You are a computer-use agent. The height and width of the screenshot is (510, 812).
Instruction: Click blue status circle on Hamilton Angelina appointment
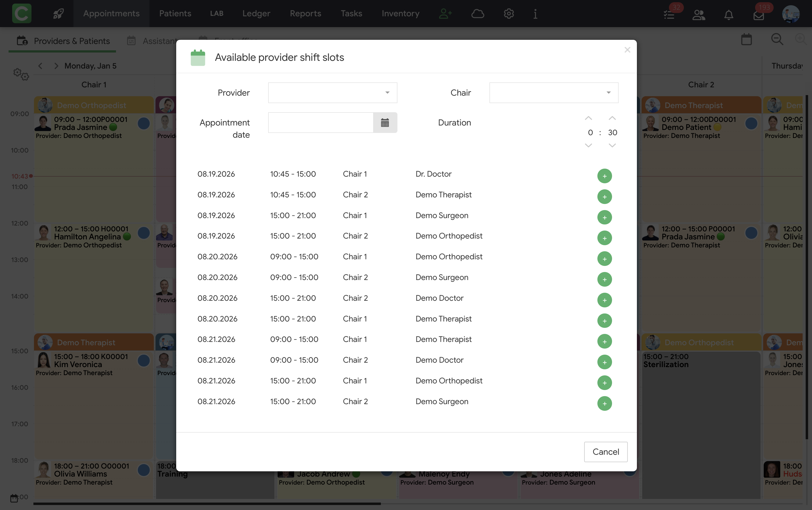[x=144, y=233]
